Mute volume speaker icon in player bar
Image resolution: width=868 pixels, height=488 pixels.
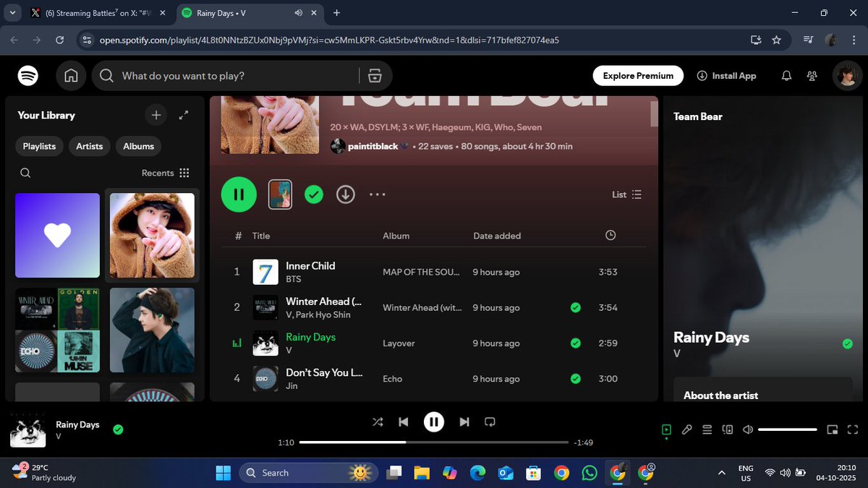click(748, 429)
